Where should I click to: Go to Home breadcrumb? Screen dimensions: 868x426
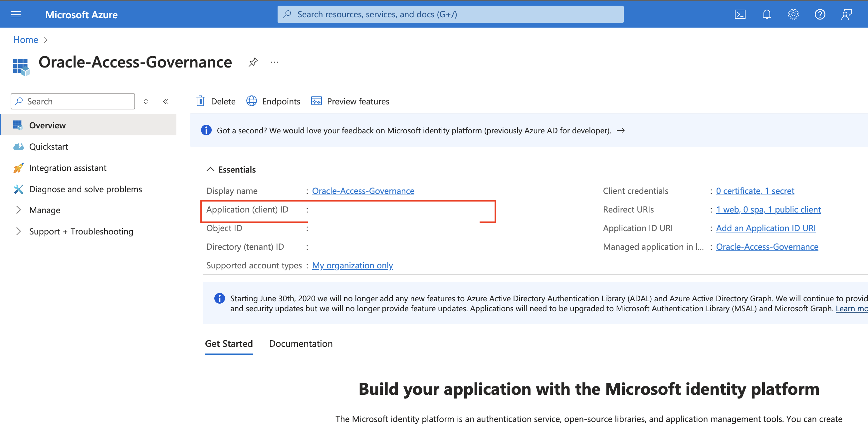tap(26, 40)
